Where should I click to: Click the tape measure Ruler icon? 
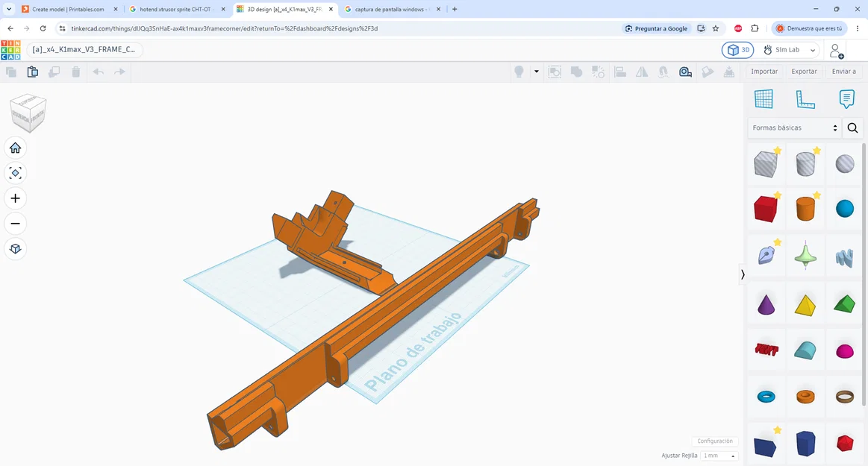pos(685,72)
